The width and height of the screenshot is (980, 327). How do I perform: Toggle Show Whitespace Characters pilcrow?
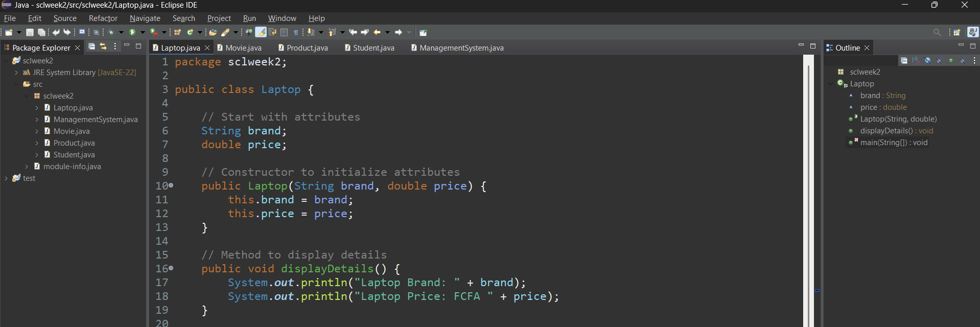coord(296,32)
